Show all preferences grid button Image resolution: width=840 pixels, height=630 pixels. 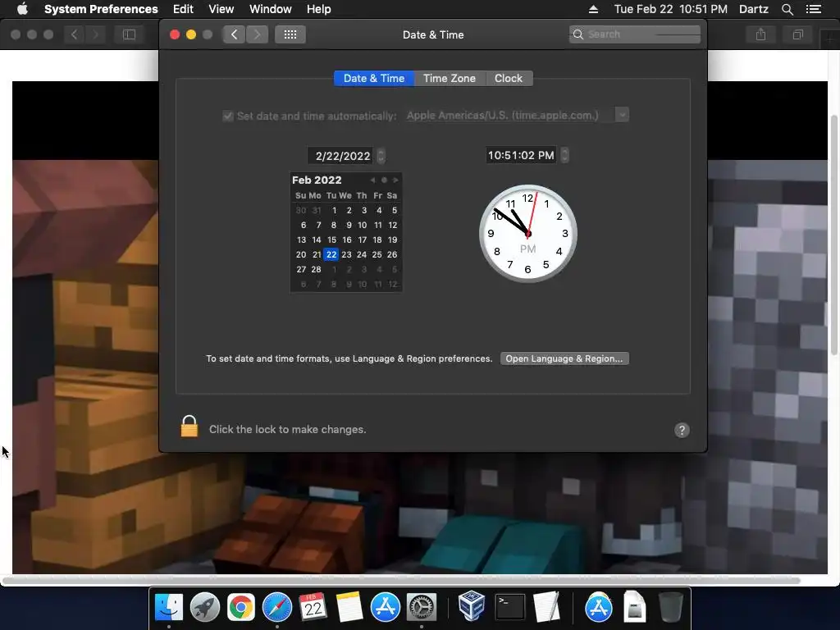(290, 34)
